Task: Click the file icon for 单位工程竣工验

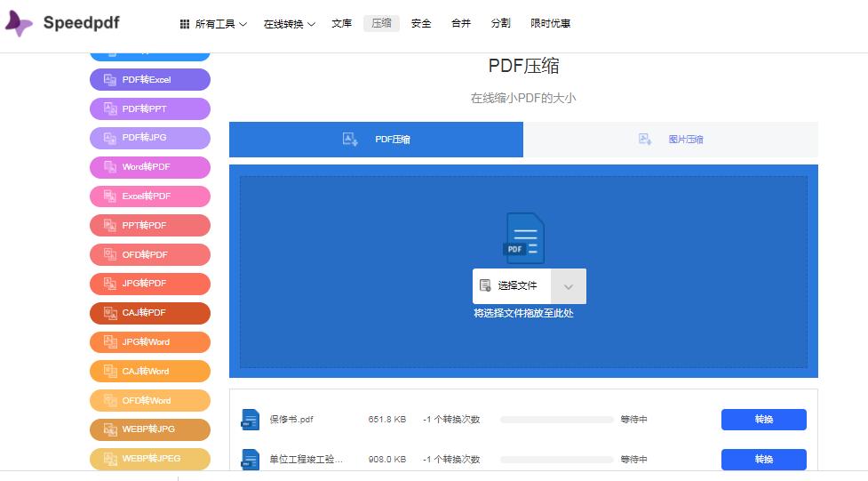Action: point(251,460)
